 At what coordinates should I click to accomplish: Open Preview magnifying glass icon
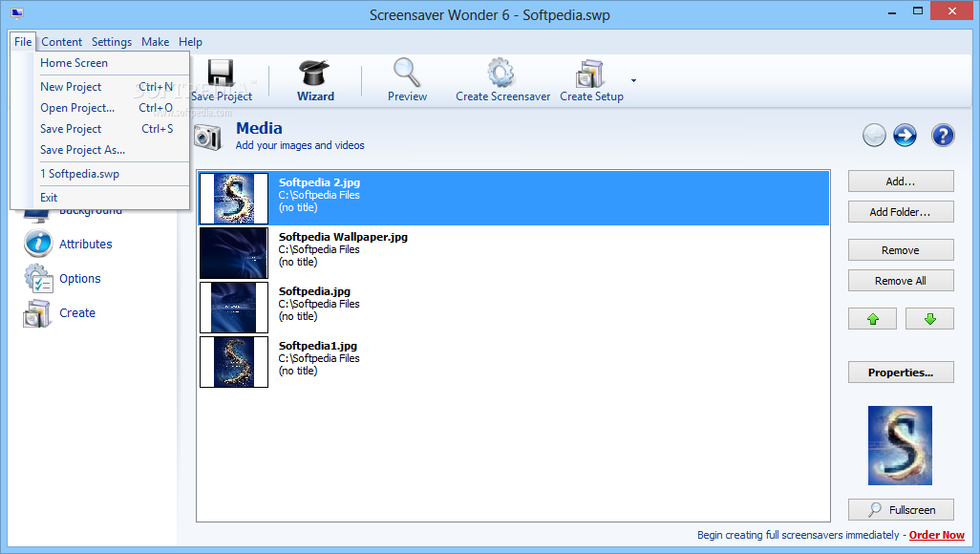tap(406, 73)
